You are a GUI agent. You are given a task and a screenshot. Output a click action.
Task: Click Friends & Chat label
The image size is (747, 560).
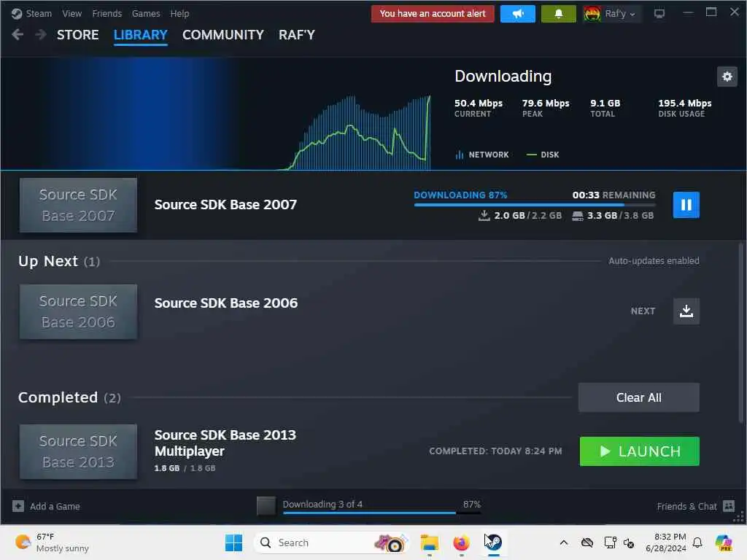point(686,506)
